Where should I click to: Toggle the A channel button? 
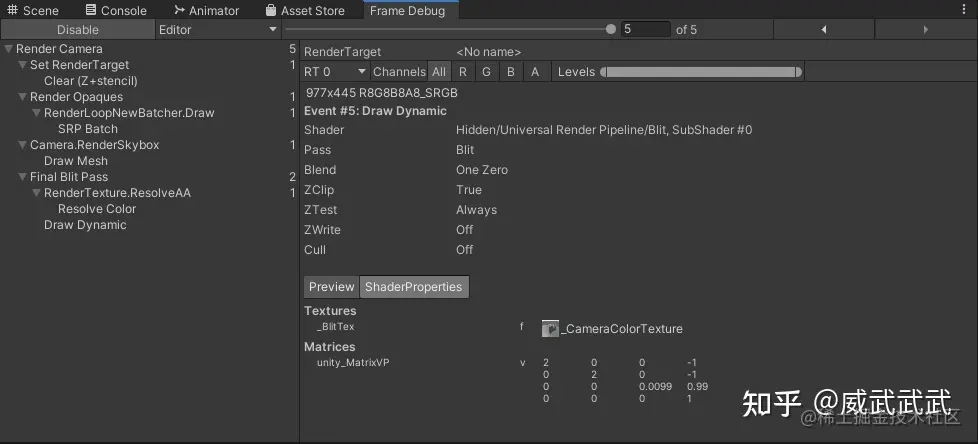[535, 72]
